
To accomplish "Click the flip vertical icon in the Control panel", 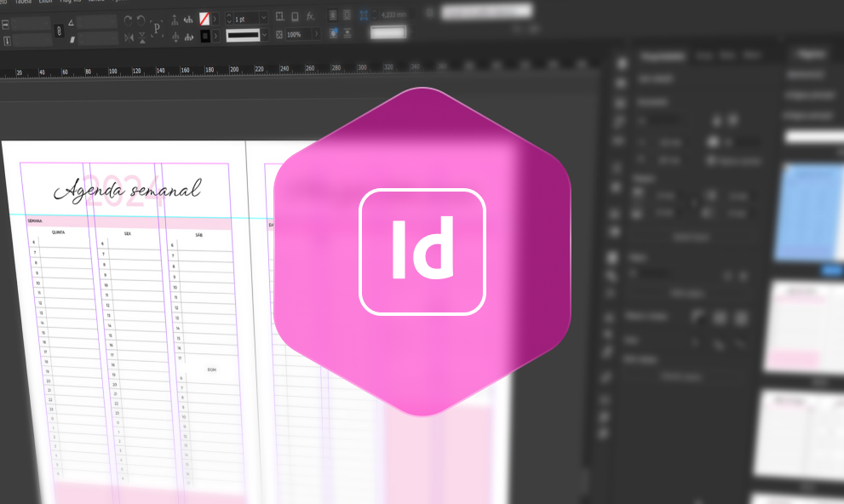I will (141, 37).
